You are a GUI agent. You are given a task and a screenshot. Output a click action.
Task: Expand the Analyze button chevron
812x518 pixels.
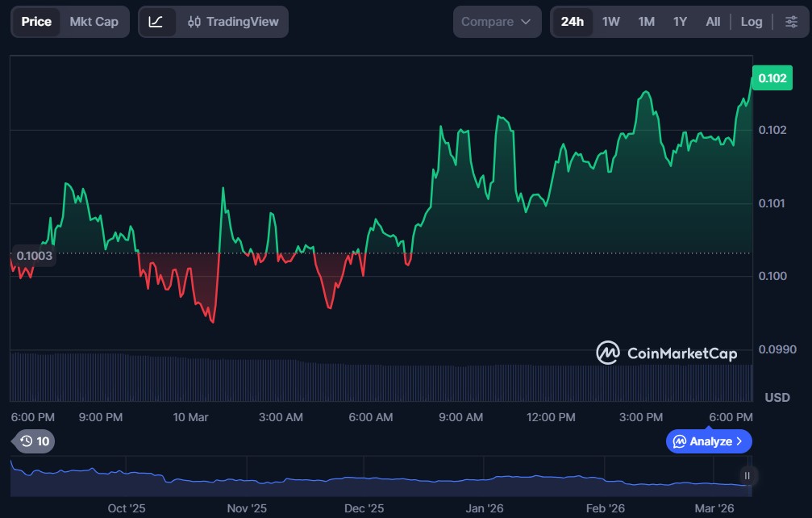coord(739,441)
